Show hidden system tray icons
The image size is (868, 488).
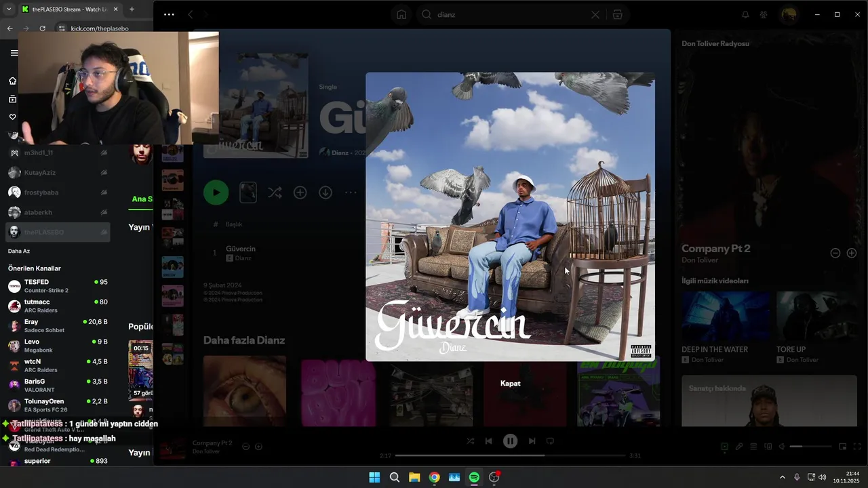pyautogui.click(x=782, y=477)
